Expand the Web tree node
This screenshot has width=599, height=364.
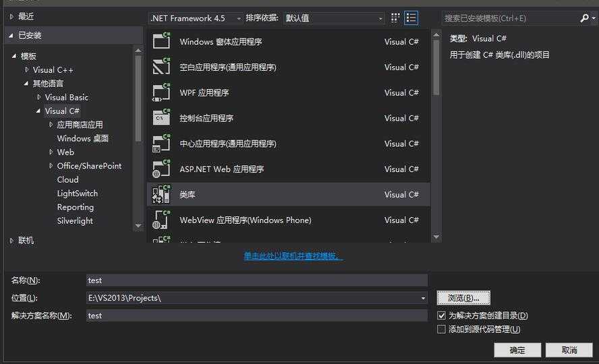point(51,152)
